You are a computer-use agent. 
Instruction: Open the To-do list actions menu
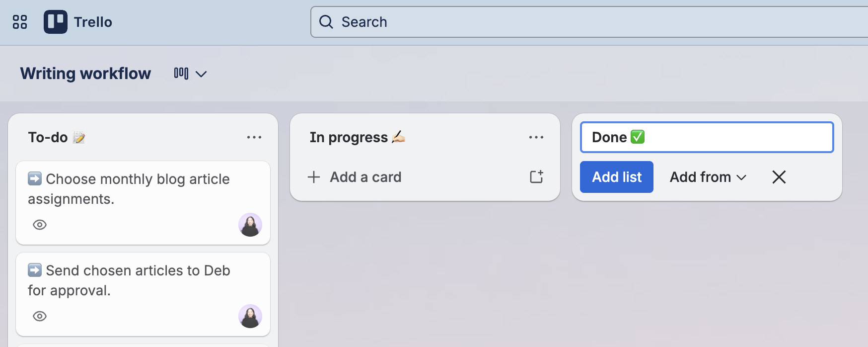pos(255,137)
